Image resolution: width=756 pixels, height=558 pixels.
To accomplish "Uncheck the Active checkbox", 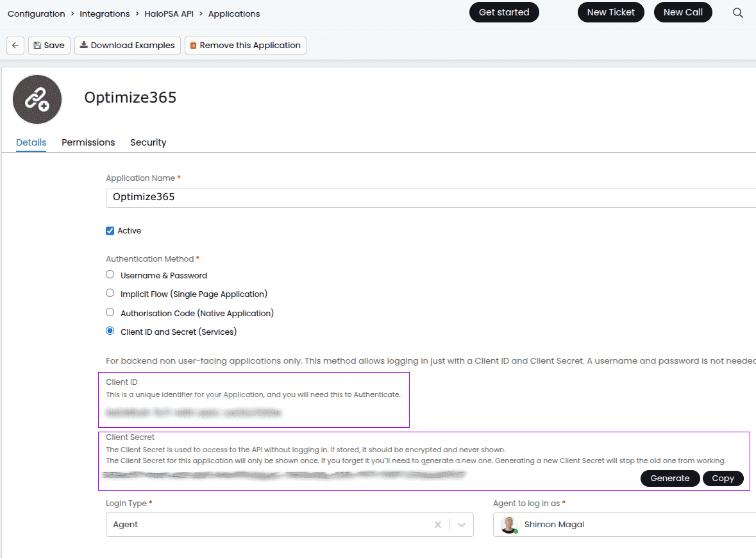I will click(x=110, y=230).
